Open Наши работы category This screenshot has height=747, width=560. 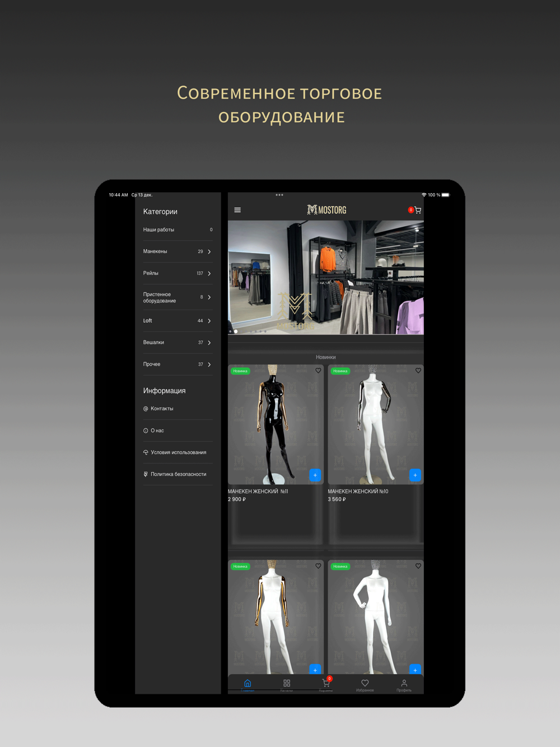click(178, 230)
